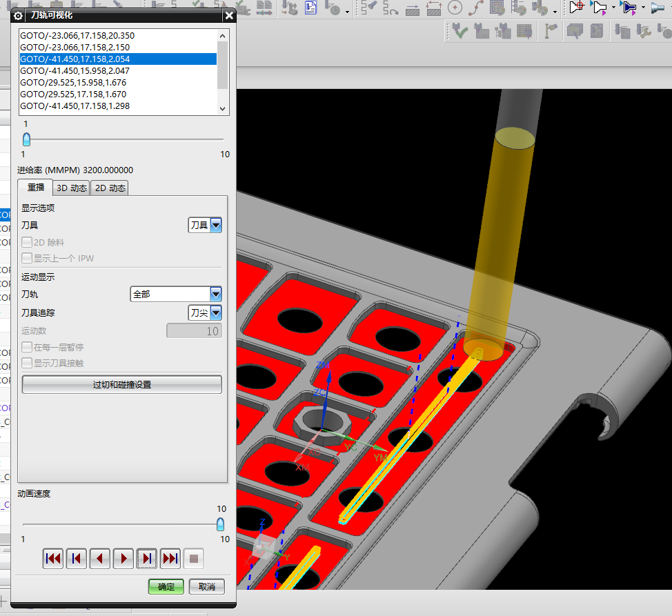
Task: Click the flag post marker icon
Action: click(x=550, y=31)
